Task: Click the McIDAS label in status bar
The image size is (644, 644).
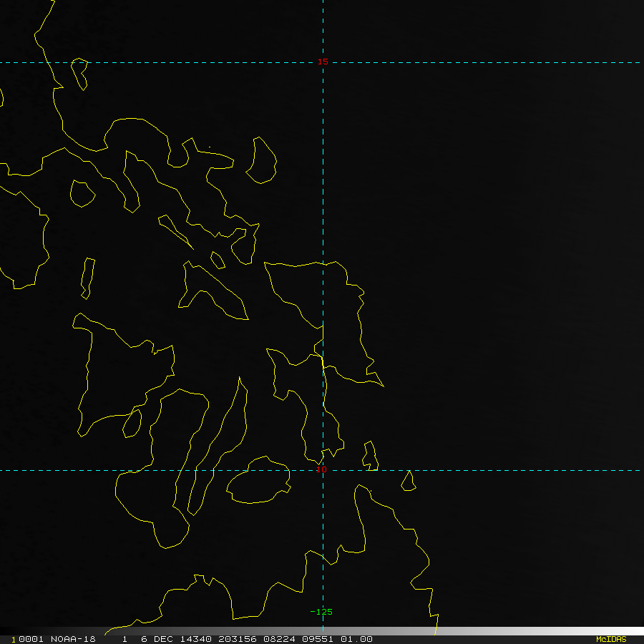Action: 611,639
